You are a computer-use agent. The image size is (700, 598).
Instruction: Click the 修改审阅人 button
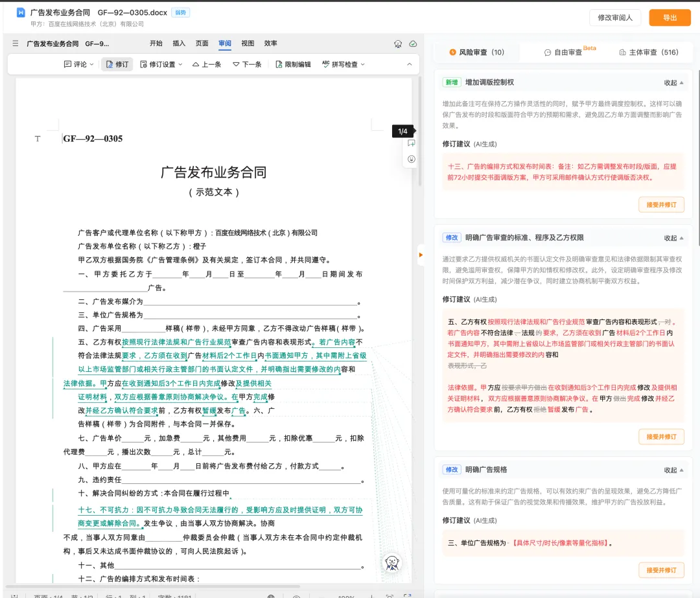[614, 17]
